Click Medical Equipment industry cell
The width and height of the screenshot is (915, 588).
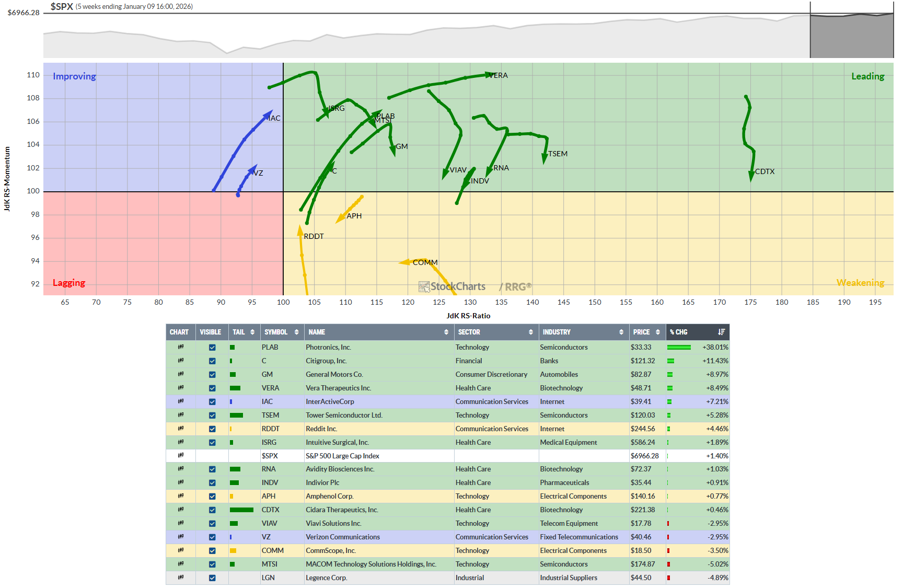[569, 442]
